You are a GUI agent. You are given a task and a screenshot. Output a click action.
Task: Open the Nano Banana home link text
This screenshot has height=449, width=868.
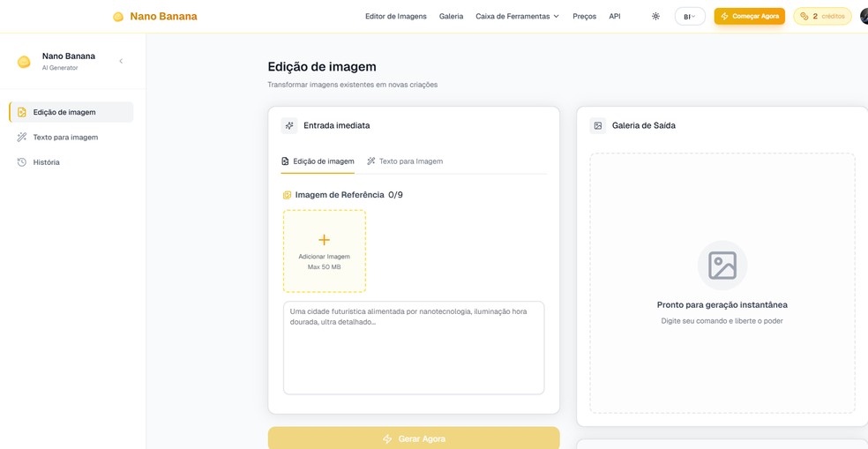click(163, 17)
